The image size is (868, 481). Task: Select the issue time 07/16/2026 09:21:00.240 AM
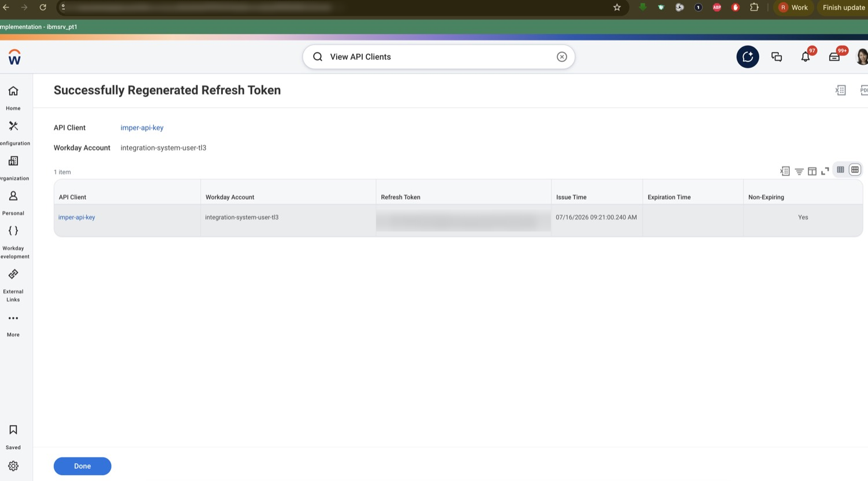(x=596, y=218)
